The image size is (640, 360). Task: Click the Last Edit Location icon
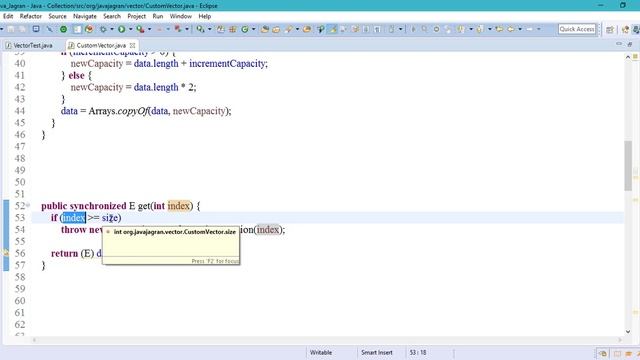(x=499, y=29)
